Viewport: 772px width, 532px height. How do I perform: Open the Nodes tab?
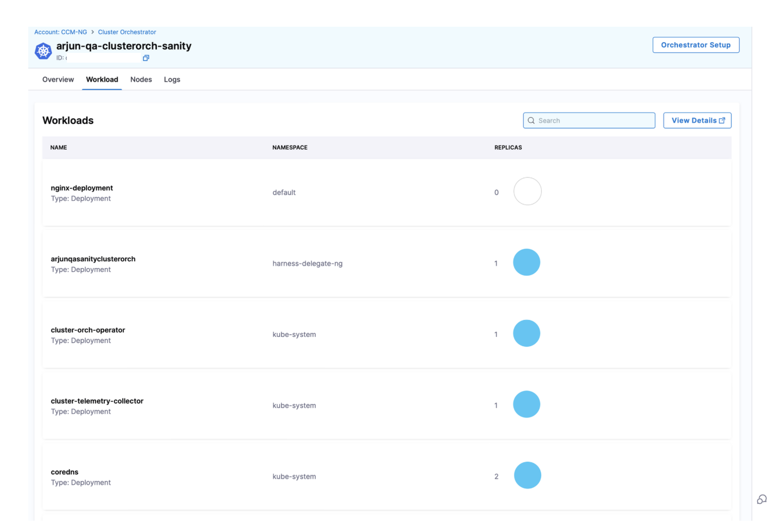141,80
